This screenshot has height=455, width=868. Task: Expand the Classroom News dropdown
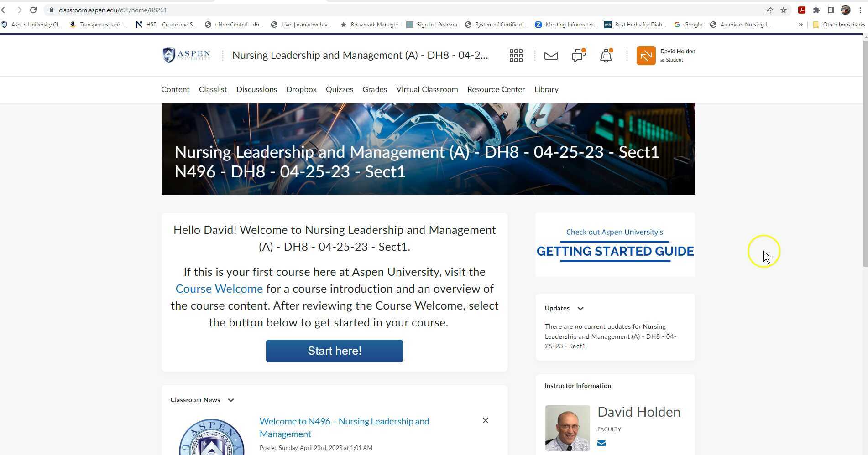click(231, 400)
